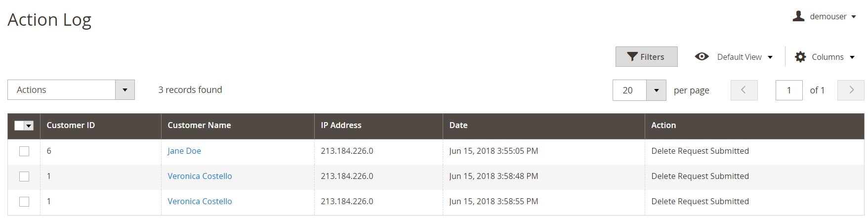Open the first Veronica Costello link

[200, 176]
